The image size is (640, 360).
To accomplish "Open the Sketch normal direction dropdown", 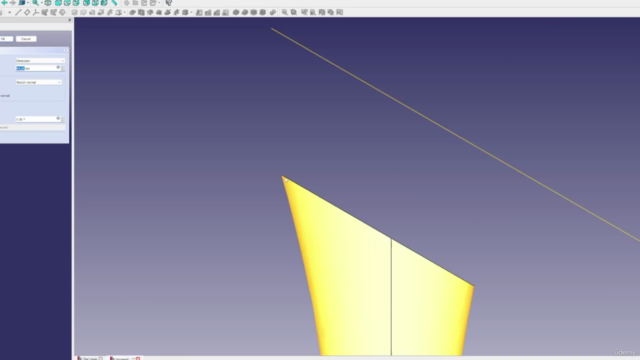I will click(x=38, y=82).
